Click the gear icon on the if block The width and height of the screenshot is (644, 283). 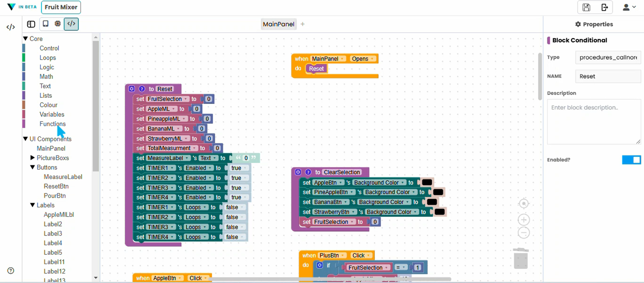point(319,265)
